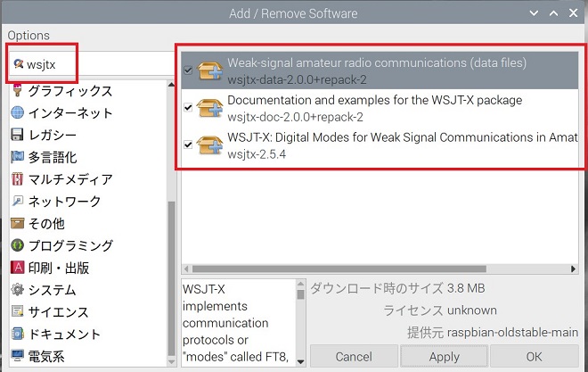
Task: Focus the wsjtx search input field
Action: (98, 64)
